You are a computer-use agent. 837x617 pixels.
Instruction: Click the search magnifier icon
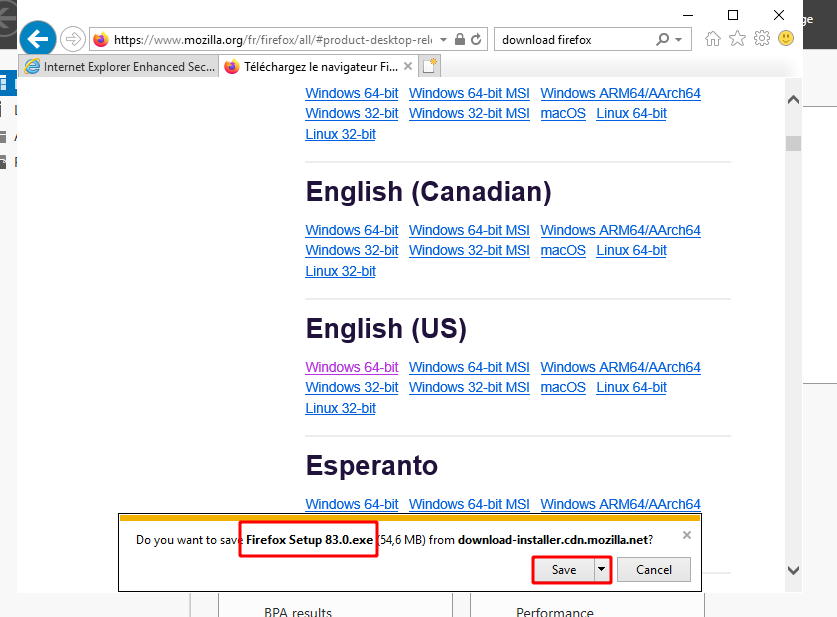pos(662,39)
